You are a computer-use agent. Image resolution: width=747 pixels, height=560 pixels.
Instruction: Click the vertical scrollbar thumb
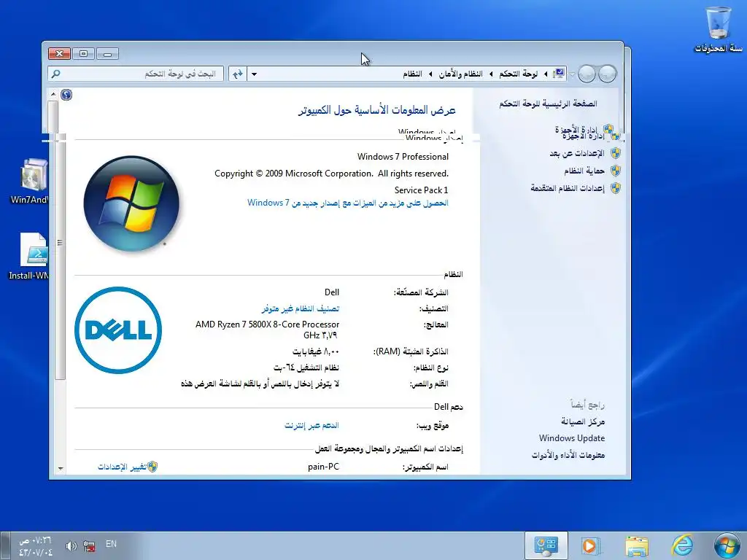[60, 243]
